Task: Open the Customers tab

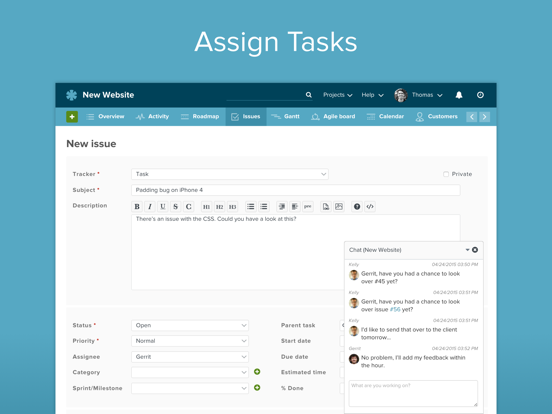Action: [437, 117]
